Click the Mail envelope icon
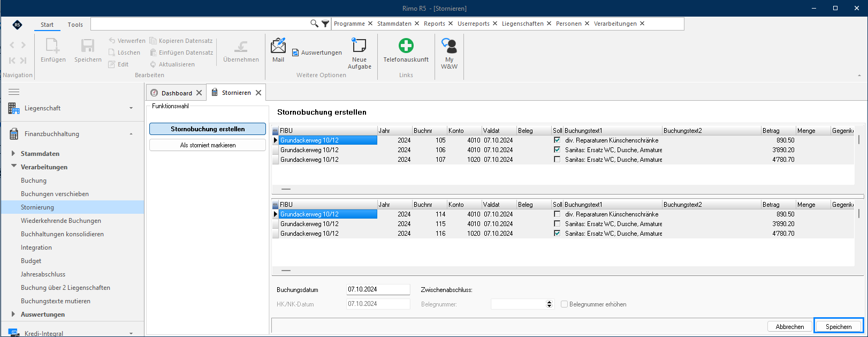The height and width of the screenshot is (337, 868). point(278,46)
